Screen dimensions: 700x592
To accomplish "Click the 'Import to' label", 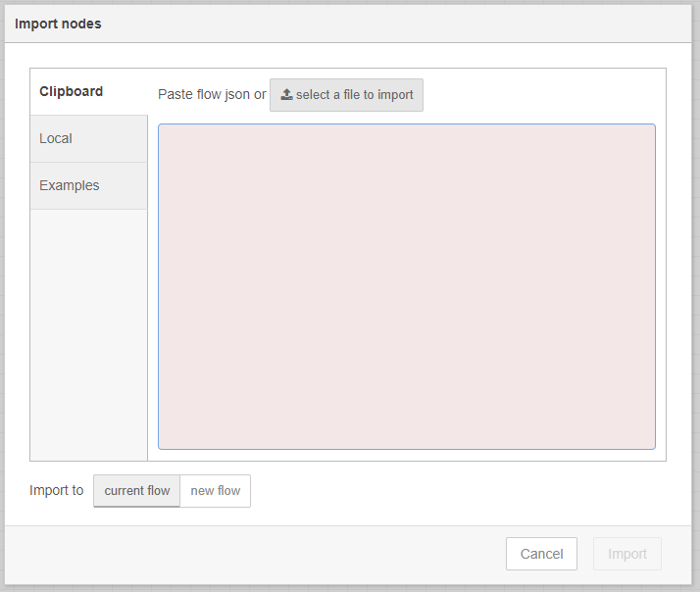I will pyautogui.click(x=56, y=490).
